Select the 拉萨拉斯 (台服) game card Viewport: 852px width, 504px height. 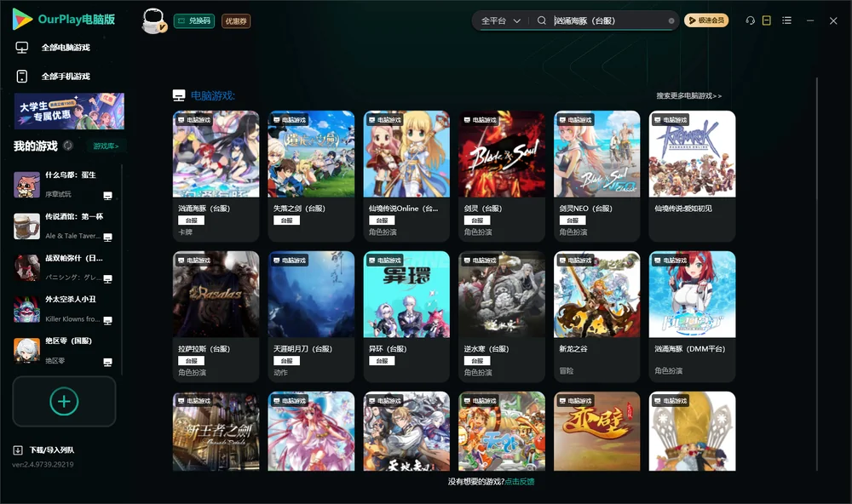[216, 316]
